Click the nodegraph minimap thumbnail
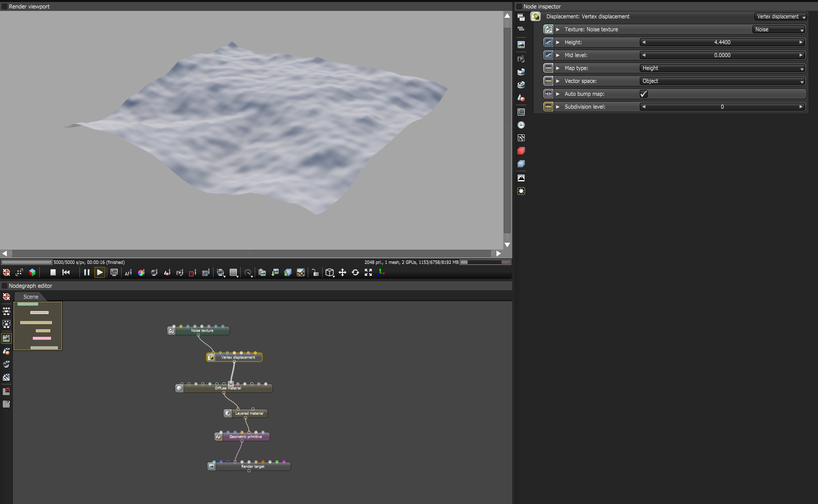The width and height of the screenshot is (818, 504). click(38, 326)
